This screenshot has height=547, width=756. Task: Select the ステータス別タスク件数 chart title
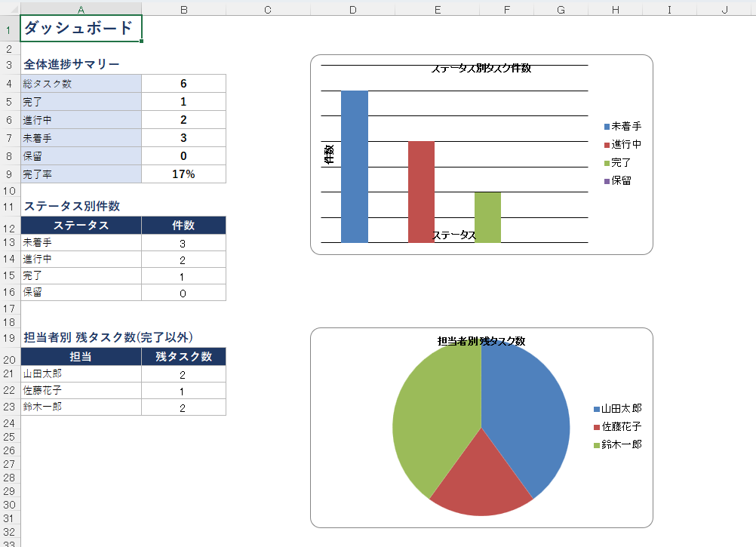click(x=481, y=69)
